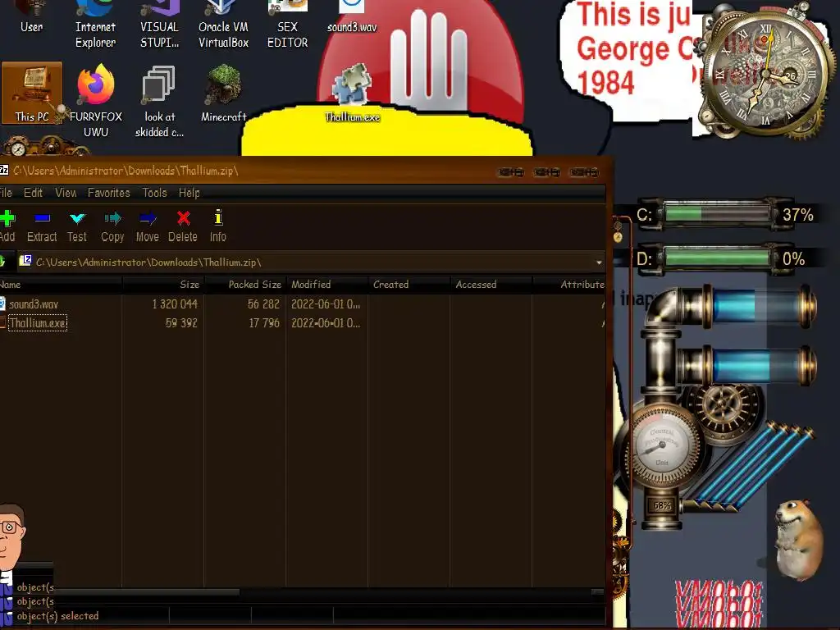Click the hamster desktop pet
The width and height of the screenshot is (840, 630).
pyautogui.click(x=797, y=538)
